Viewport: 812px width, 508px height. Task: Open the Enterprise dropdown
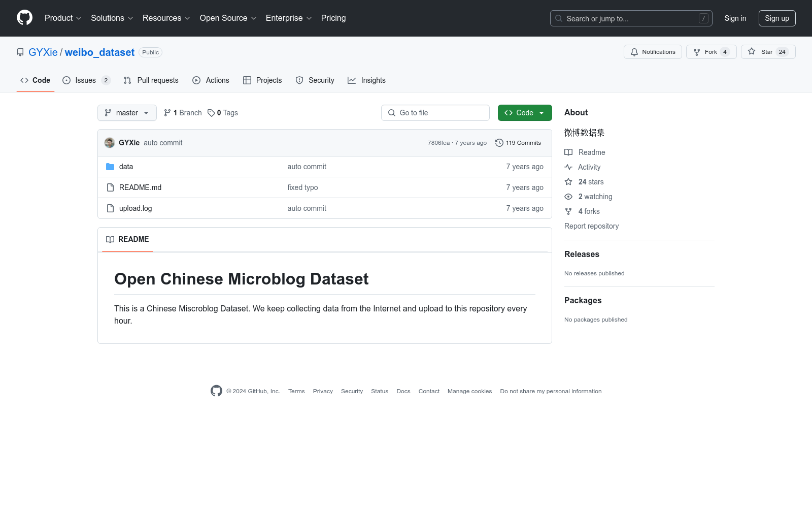289,18
